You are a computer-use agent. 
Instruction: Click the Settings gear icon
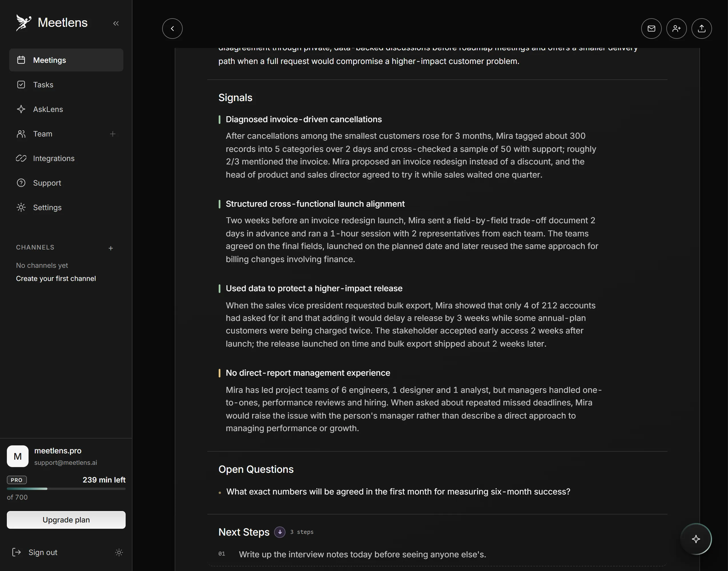point(21,207)
